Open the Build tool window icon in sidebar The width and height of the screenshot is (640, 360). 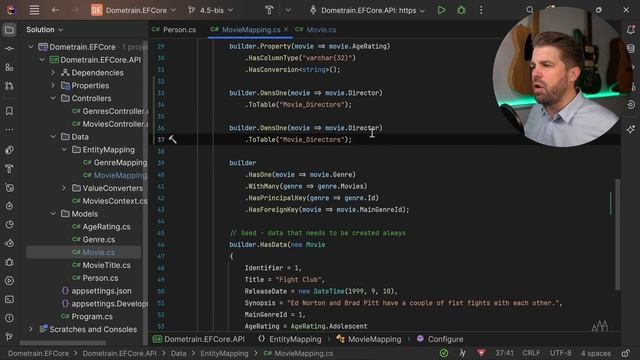9,169
